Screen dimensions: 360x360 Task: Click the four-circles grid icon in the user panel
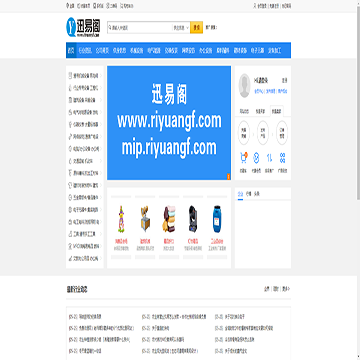coord(283,158)
